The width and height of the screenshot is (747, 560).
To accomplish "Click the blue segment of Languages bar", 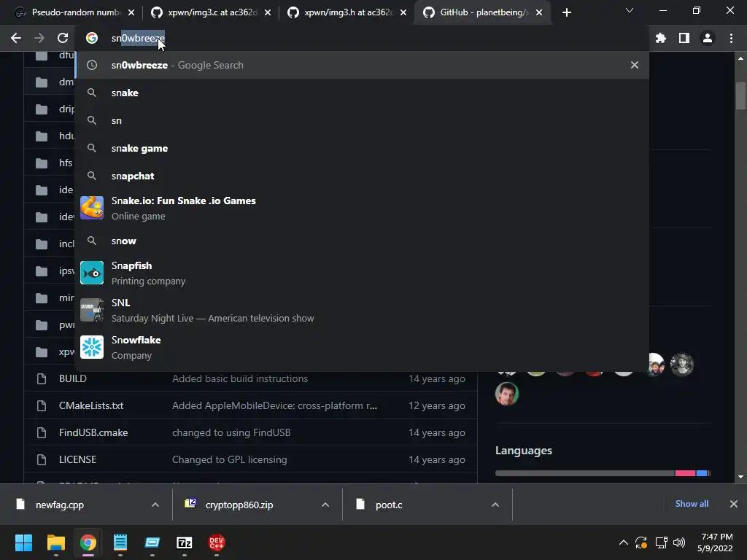I will (701, 472).
